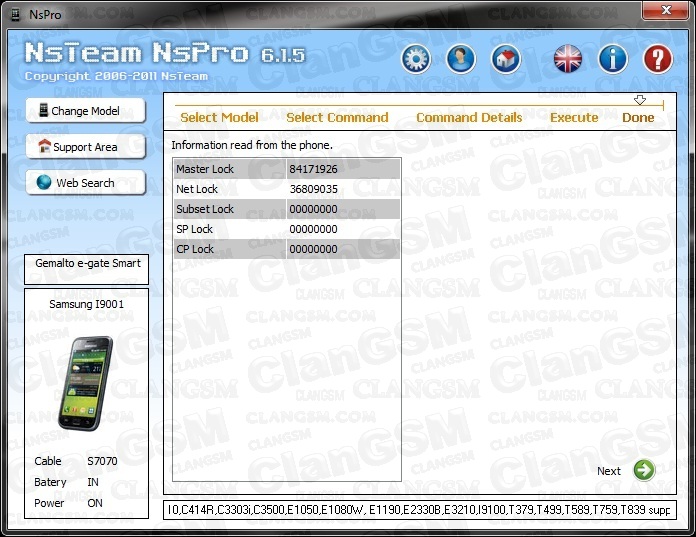Open the blue info icon
This screenshot has height=537, width=696.
(x=613, y=59)
